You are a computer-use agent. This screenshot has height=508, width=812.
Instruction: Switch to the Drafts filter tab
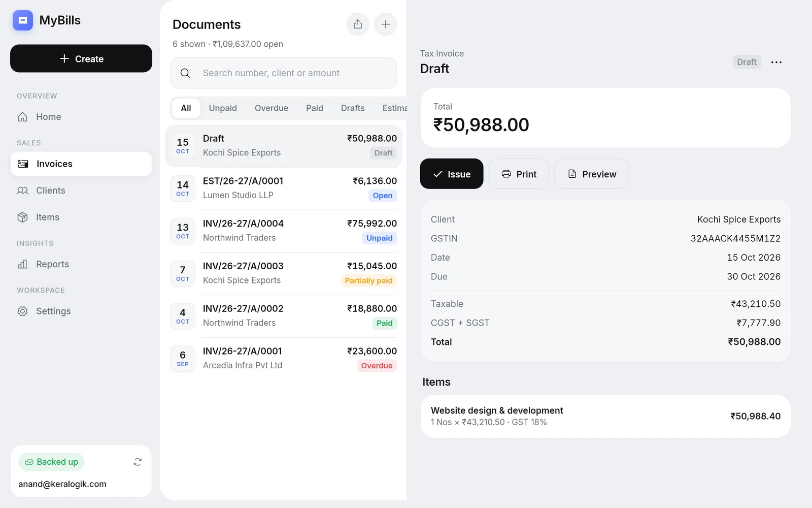(x=353, y=108)
